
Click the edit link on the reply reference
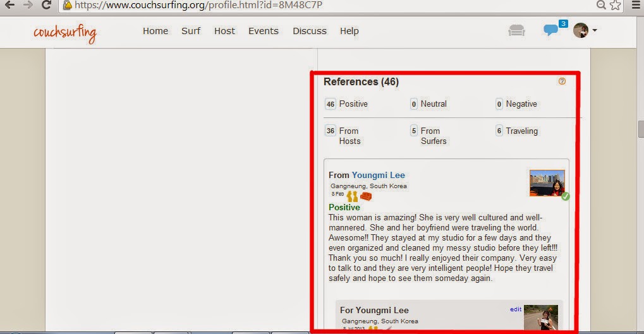tap(516, 309)
